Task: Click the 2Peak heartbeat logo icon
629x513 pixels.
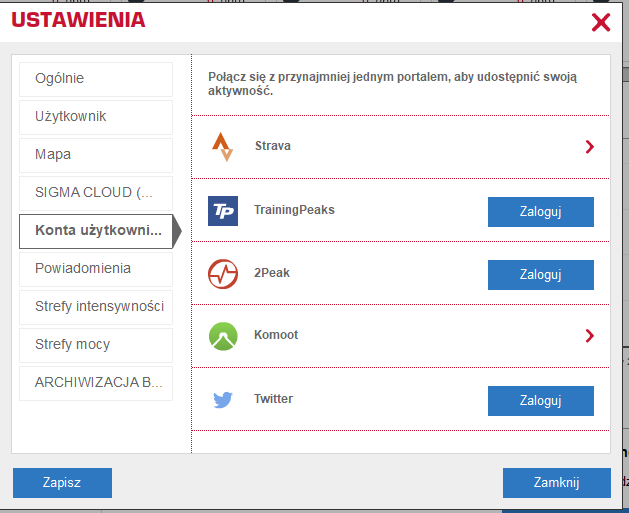Action: point(223,274)
